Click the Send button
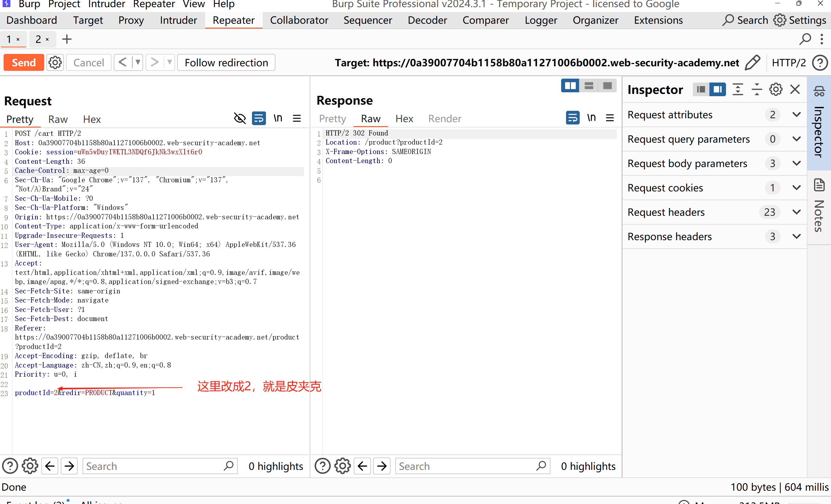 tap(24, 63)
